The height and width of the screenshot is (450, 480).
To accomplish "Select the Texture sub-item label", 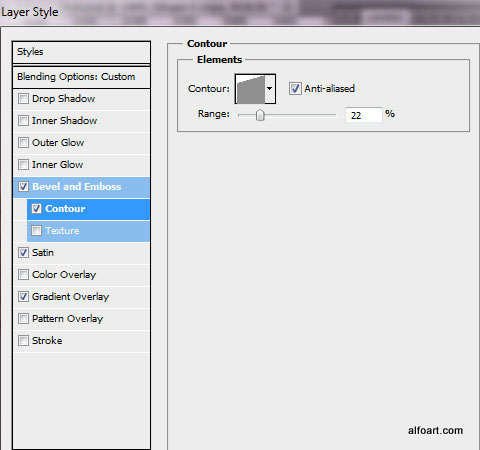I will 62,231.
